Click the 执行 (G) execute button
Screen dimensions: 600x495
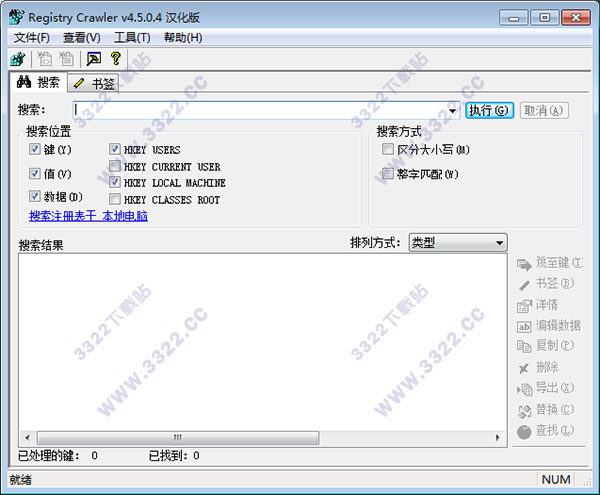489,111
